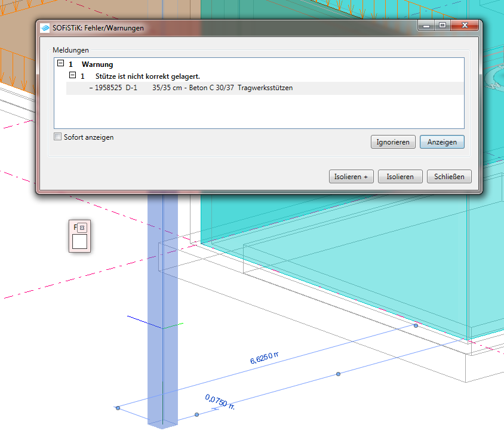Maximize the Fehler/Warnungen dialog

pos(442,26)
